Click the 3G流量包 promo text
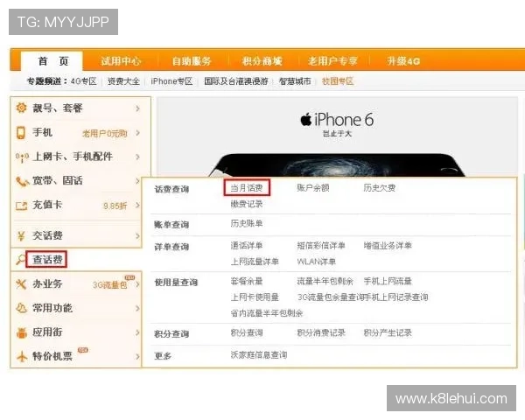 (x=109, y=285)
